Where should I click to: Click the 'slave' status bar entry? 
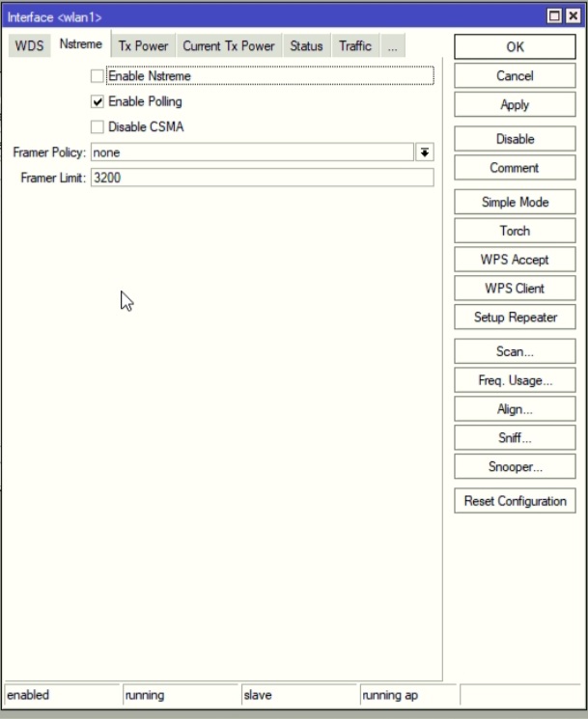pos(299,695)
